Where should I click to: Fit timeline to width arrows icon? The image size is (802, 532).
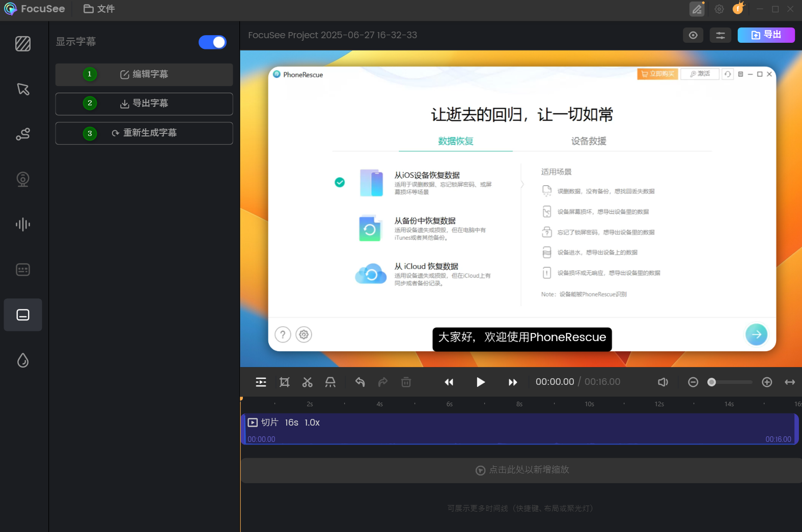point(790,382)
